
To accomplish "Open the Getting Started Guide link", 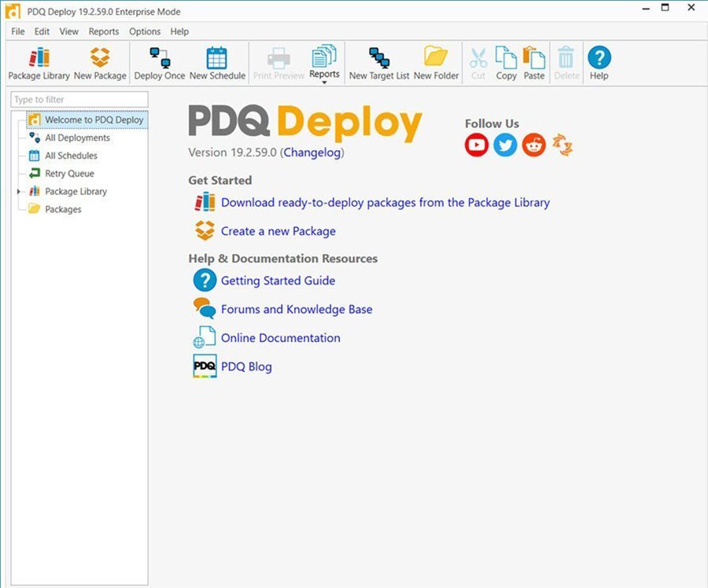I will (x=278, y=281).
